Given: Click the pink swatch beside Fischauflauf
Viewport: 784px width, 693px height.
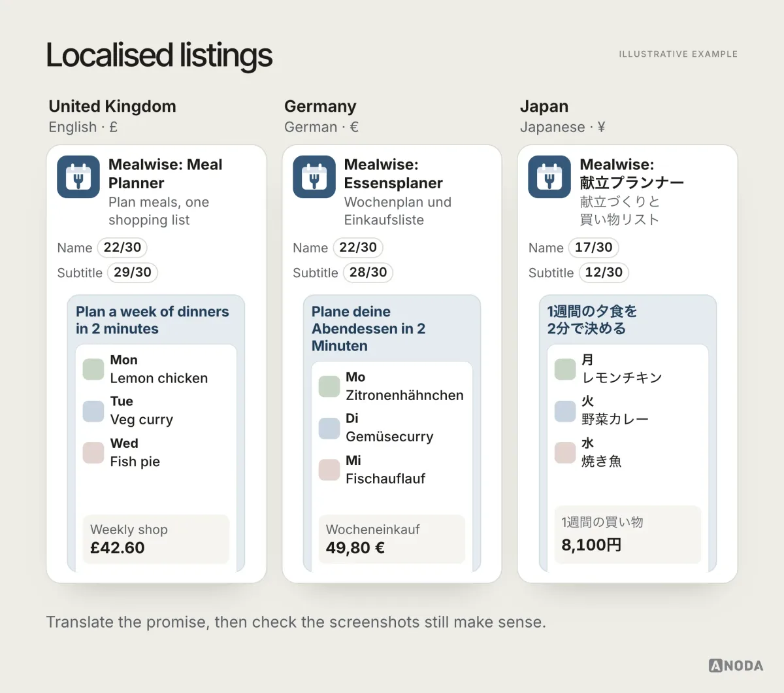Looking at the screenshot, I should [329, 469].
